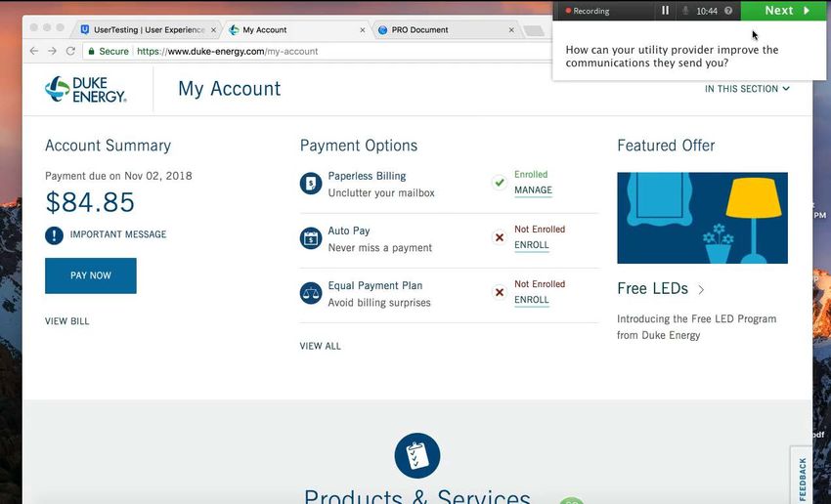Click the Featured Offer heading
Viewport: 831px width, 504px height.
(x=666, y=146)
